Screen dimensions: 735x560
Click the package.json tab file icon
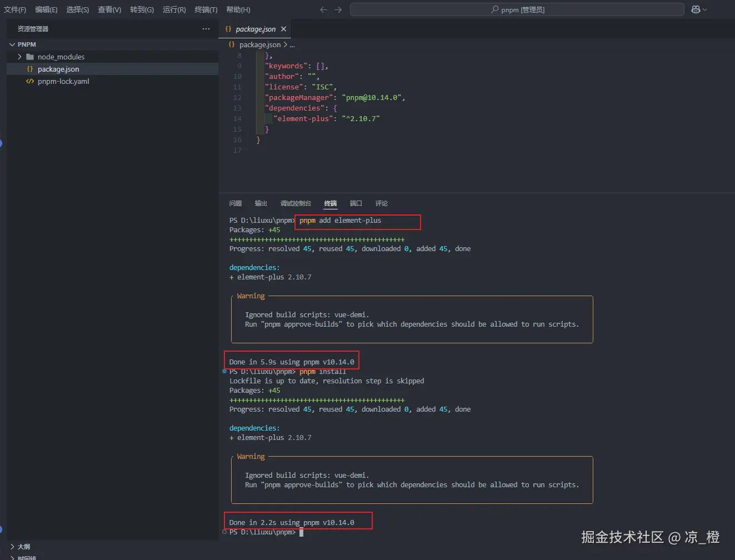coord(228,29)
